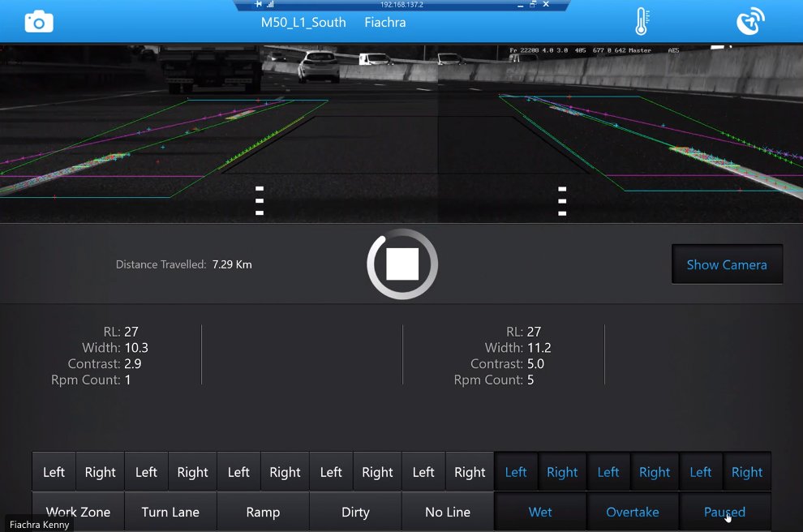Viewport: 803px width, 532px height.
Task: Select Left above the No Line button
Action: pos(423,471)
